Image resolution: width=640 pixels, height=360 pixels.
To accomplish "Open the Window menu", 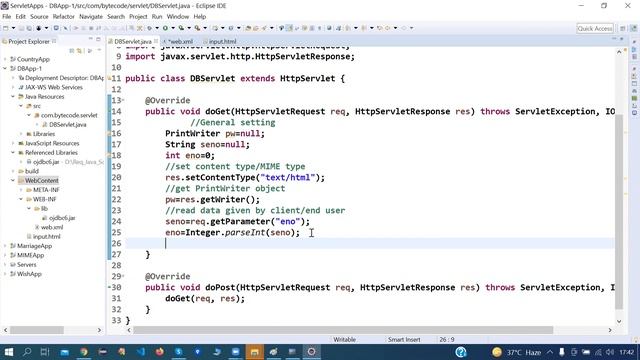I will pos(178,17).
